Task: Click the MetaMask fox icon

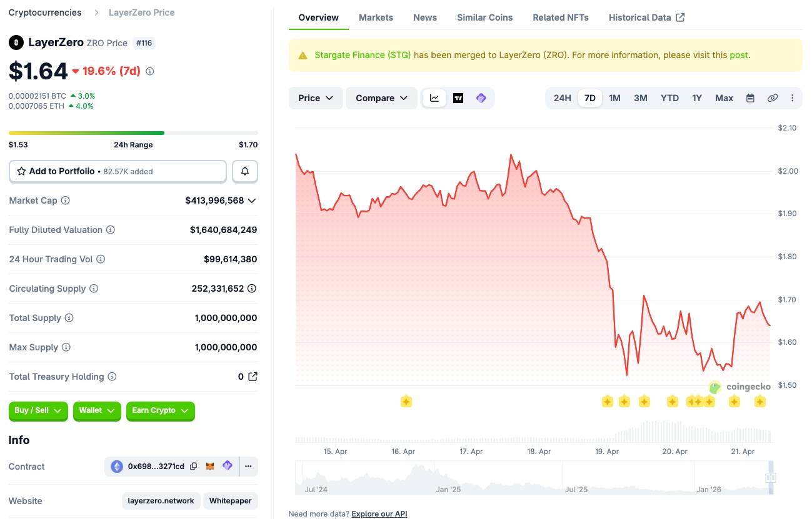Action: pyautogui.click(x=211, y=467)
